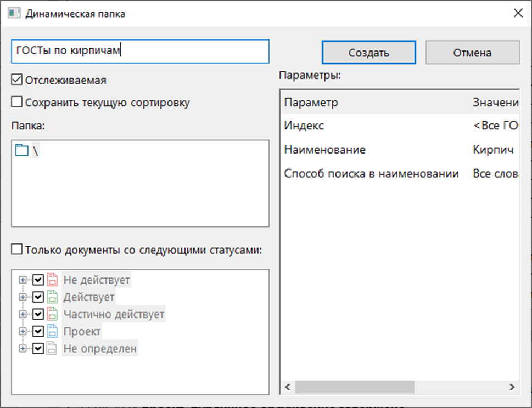This screenshot has height=408, width=532.
Task: Enable 'Только документы со следующими статусами' checkbox
Action: [16, 250]
